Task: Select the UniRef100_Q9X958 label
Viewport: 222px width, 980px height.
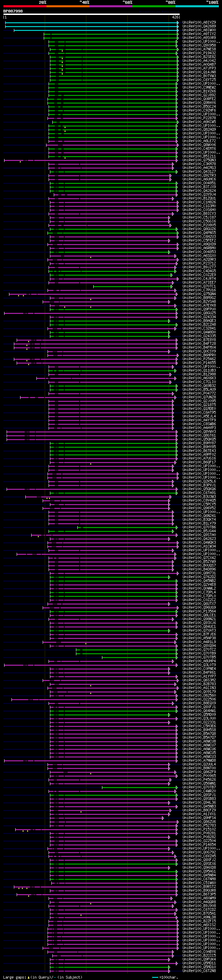Action: [x=199, y=45]
